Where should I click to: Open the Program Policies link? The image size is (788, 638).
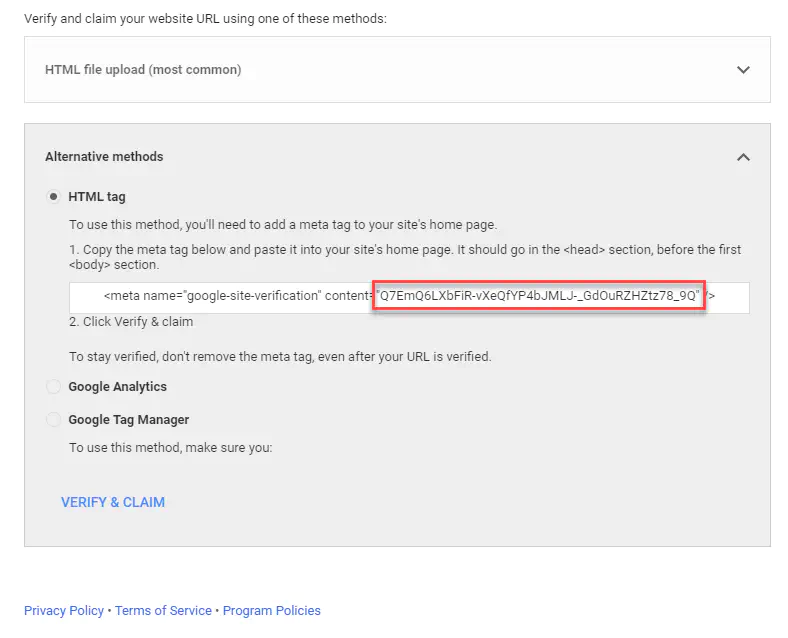coord(272,610)
